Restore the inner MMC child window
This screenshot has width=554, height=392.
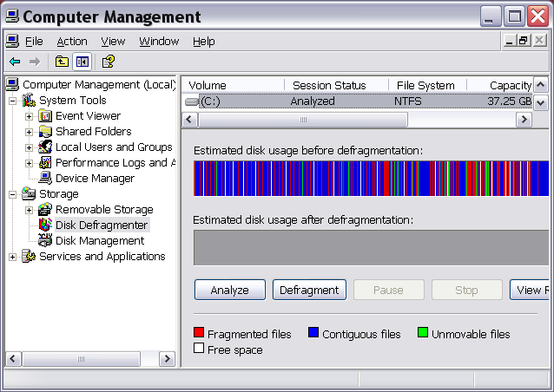[x=524, y=41]
